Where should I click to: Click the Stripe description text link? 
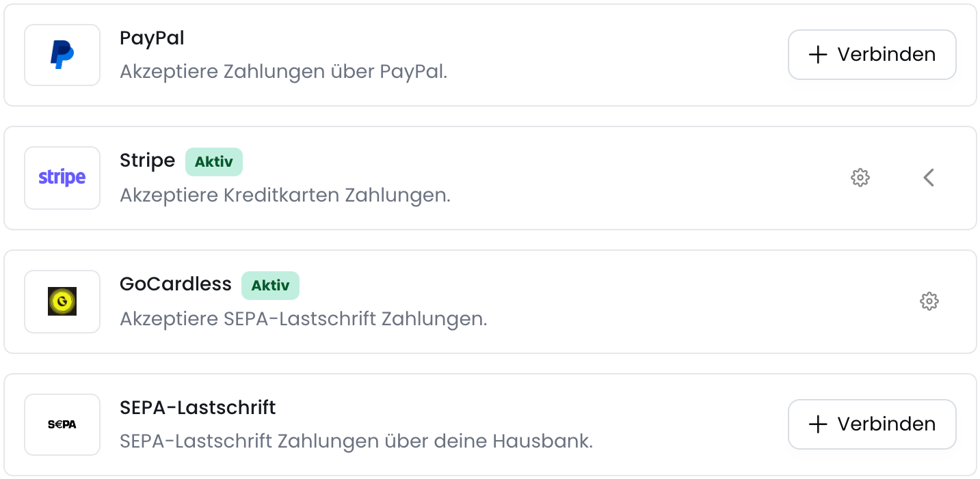tap(284, 195)
